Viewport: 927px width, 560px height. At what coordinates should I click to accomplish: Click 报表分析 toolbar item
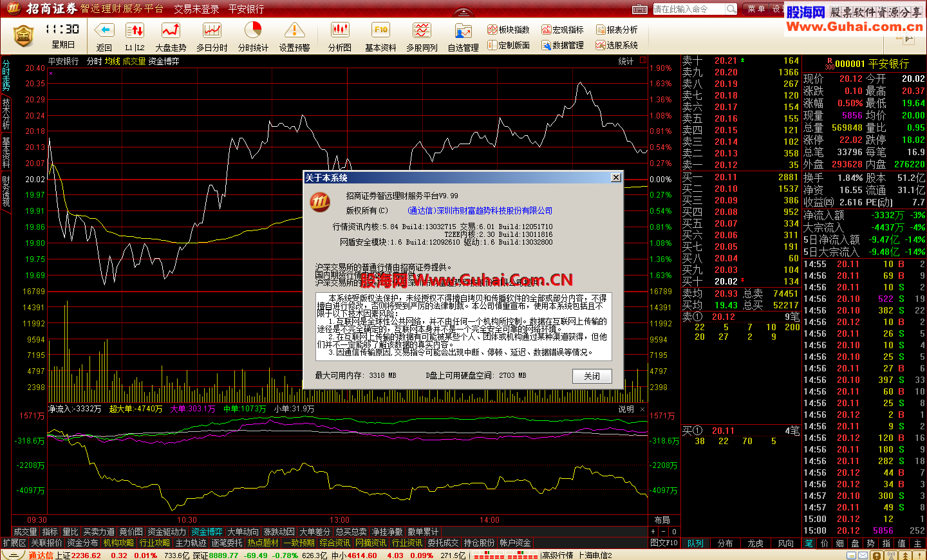(x=617, y=30)
